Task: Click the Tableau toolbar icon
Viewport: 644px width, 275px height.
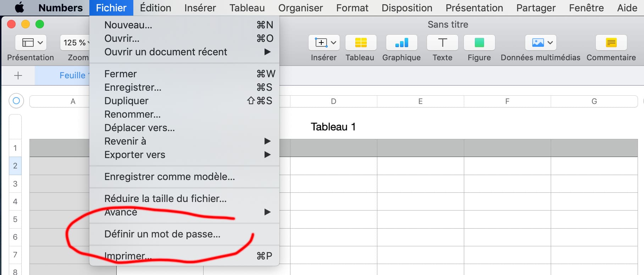Action: click(361, 43)
